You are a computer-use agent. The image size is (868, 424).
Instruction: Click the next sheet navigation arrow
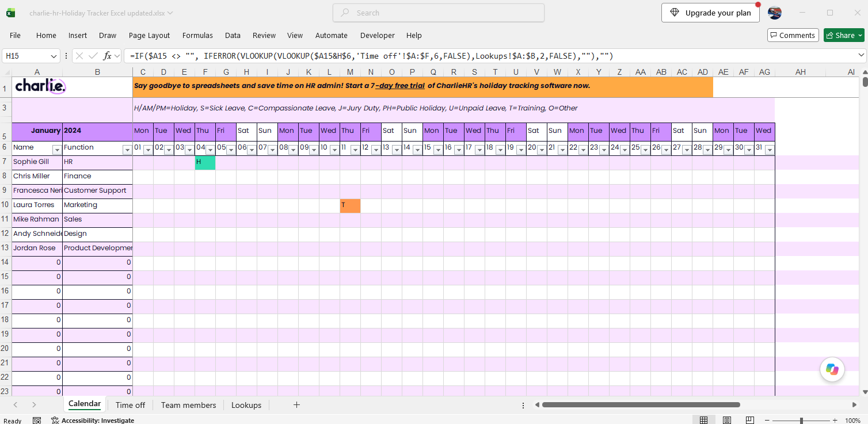pos(34,405)
